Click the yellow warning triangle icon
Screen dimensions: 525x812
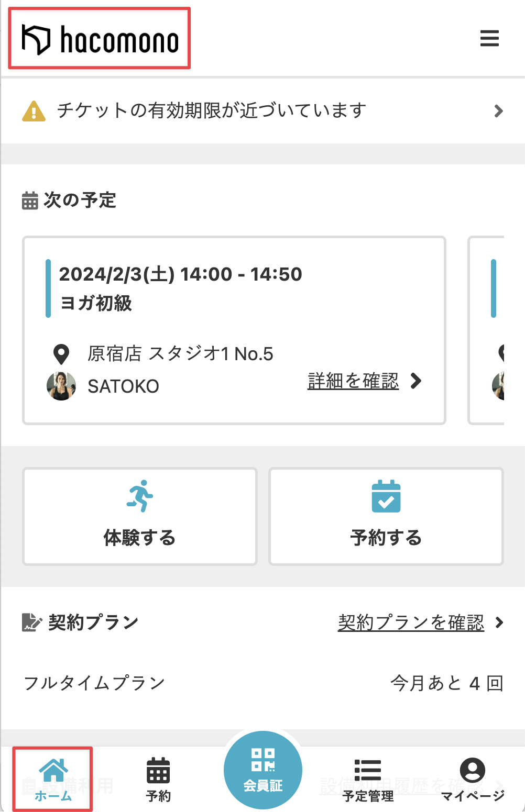click(34, 111)
